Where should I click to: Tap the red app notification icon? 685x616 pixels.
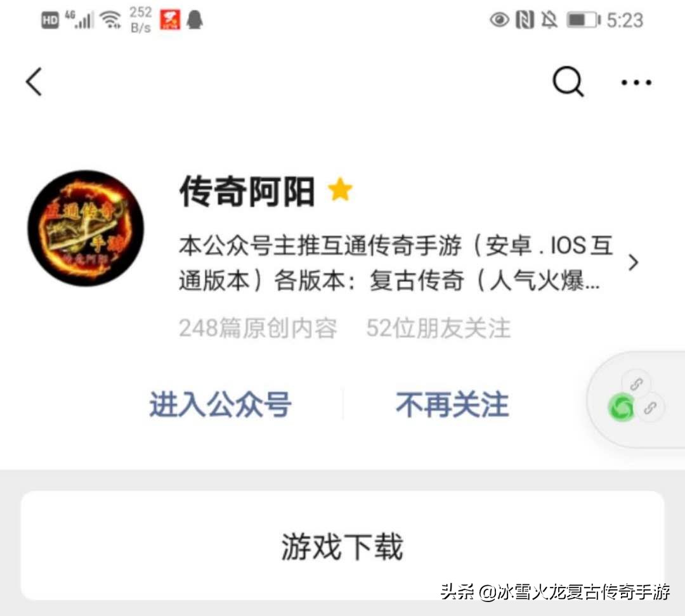click(x=170, y=20)
